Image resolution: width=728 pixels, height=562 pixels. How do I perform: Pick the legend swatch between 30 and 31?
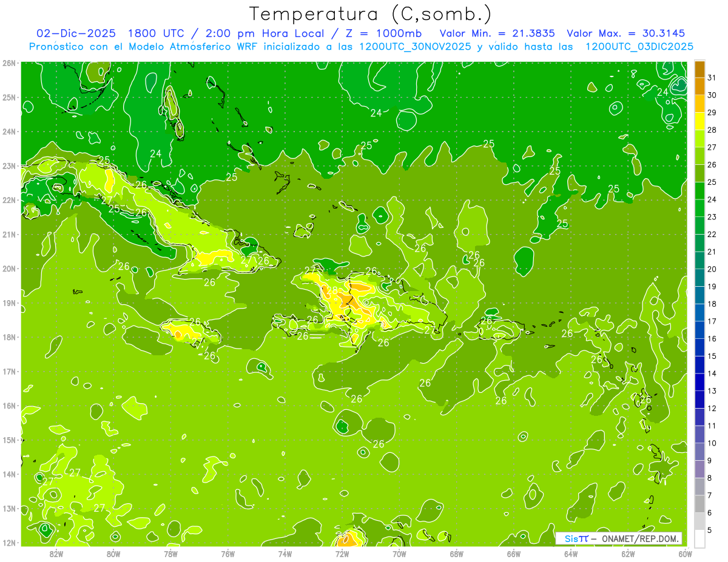[x=699, y=86]
